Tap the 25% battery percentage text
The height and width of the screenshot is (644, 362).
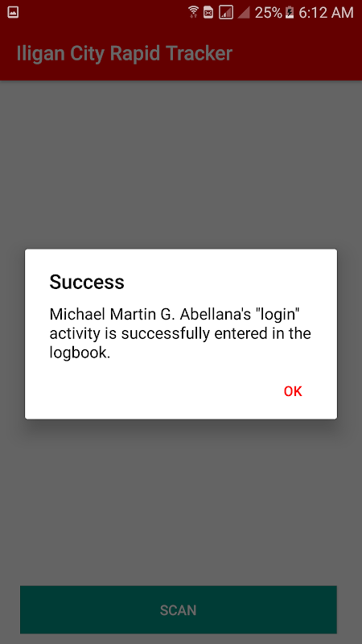click(269, 13)
